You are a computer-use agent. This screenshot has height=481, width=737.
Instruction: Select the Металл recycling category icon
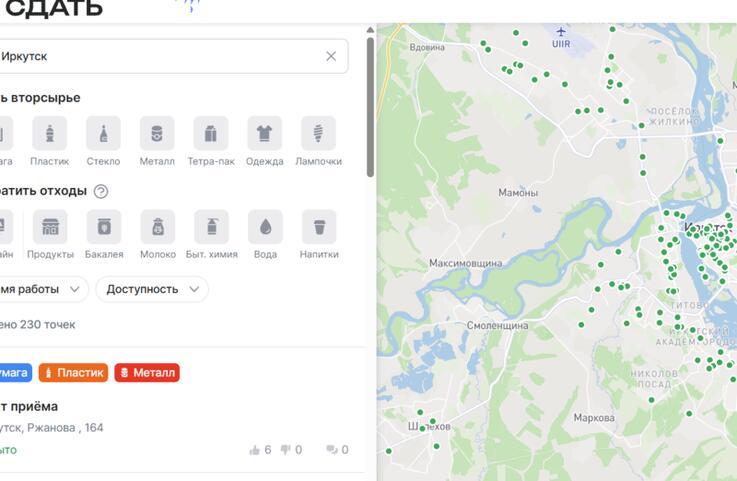(157, 134)
